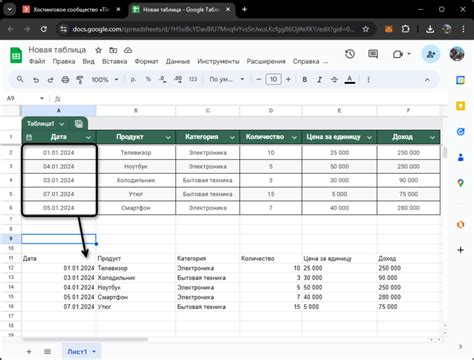
Task: Undo the last action
Action: pyautogui.click(x=36, y=80)
